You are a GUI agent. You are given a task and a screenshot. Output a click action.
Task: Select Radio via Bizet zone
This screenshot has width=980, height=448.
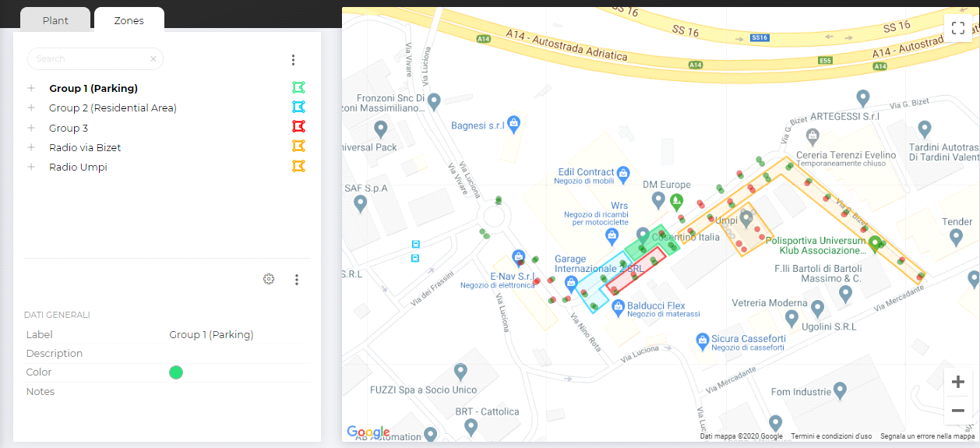click(x=85, y=147)
